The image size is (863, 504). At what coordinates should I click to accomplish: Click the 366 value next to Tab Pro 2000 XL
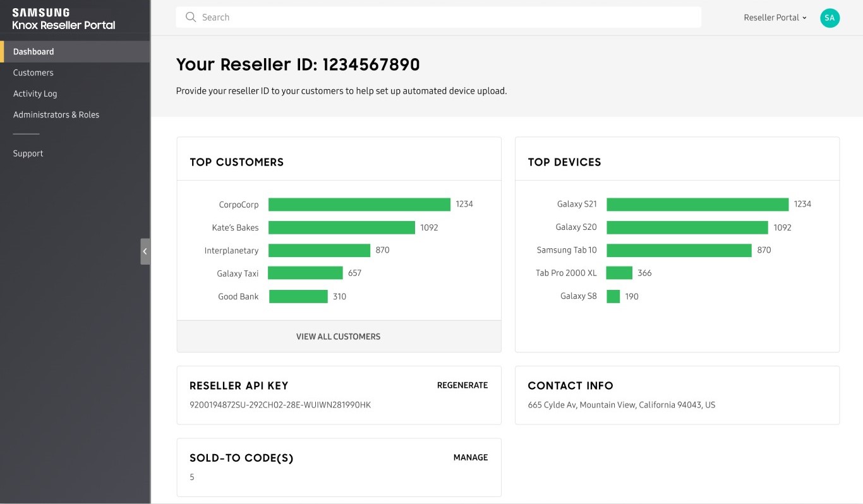pyautogui.click(x=644, y=273)
